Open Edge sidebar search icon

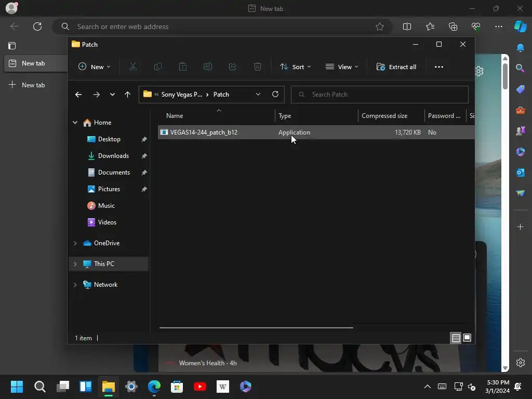click(520, 68)
